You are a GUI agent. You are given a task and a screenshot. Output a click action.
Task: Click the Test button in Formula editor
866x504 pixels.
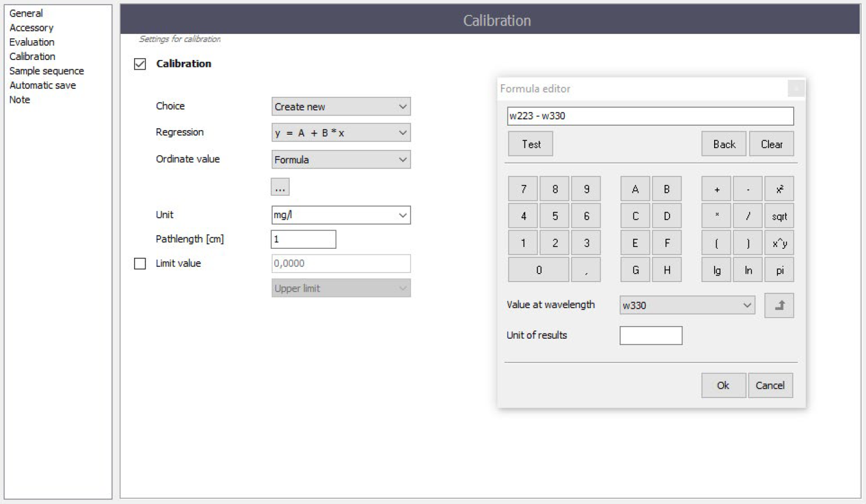530,144
